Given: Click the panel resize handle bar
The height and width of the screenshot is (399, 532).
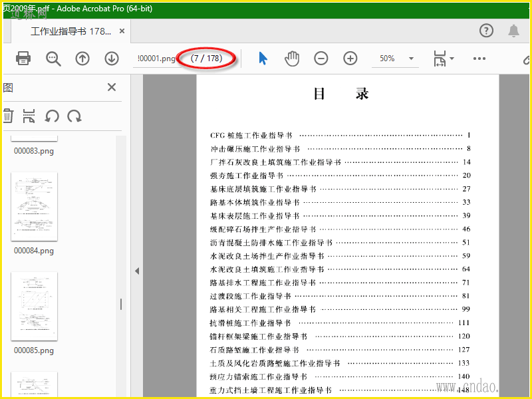Looking at the screenshot, I should click(x=121, y=305).
